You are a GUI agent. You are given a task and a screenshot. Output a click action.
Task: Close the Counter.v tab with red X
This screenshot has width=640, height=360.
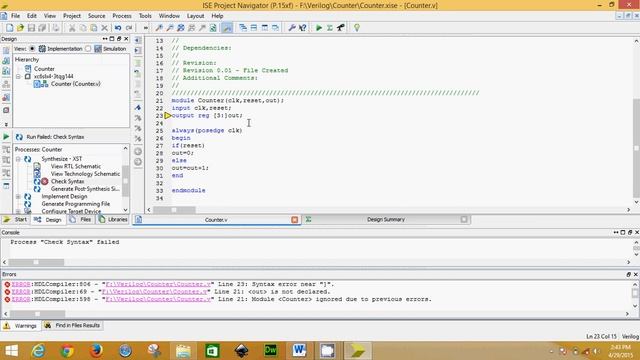pyautogui.click(x=295, y=220)
